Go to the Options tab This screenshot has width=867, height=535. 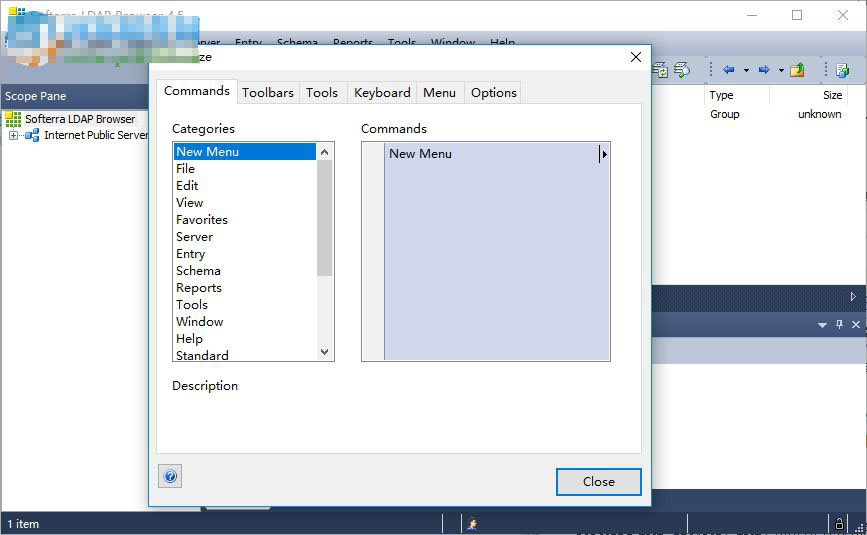click(494, 92)
